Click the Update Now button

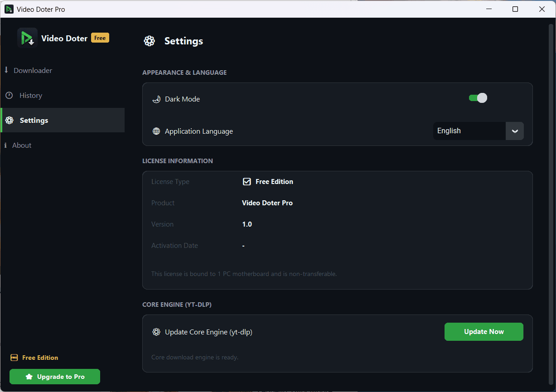point(484,332)
